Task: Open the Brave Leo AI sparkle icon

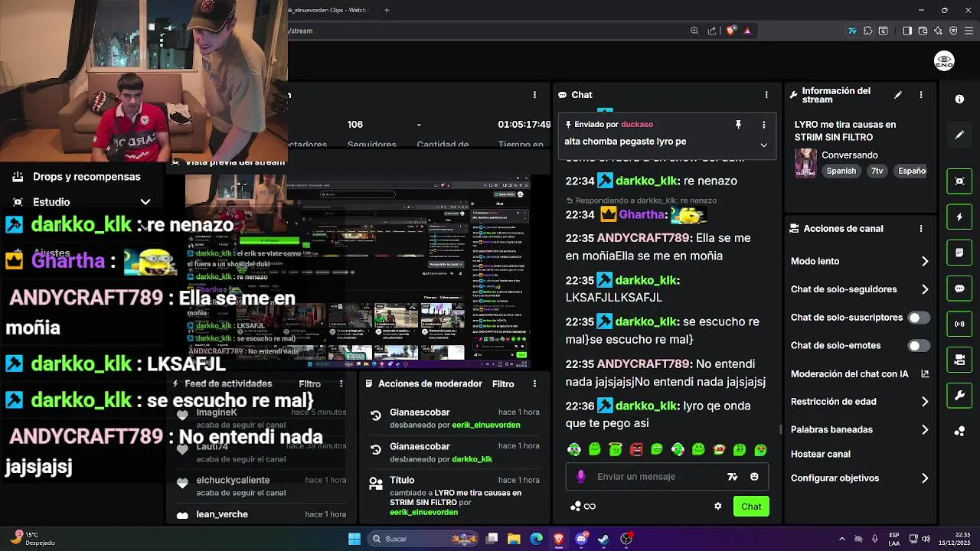Action: [938, 31]
